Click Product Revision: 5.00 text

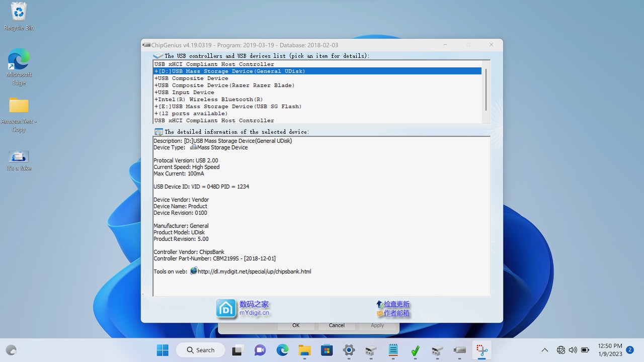(x=181, y=239)
